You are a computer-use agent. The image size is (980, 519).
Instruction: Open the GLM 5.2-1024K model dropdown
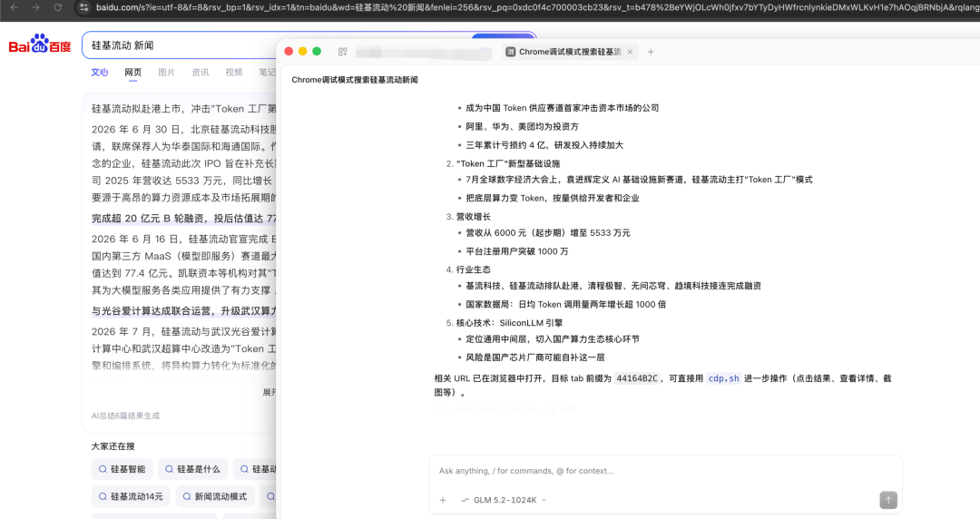(x=504, y=500)
